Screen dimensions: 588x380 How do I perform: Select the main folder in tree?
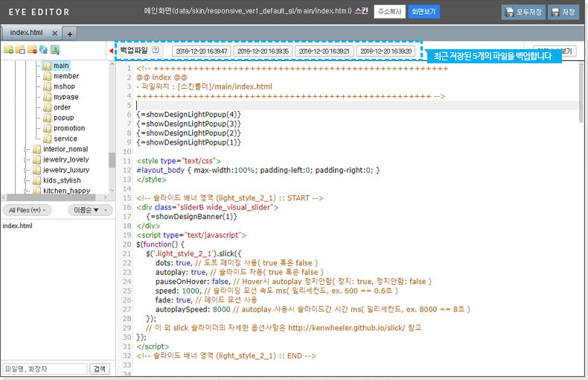click(61, 66)
